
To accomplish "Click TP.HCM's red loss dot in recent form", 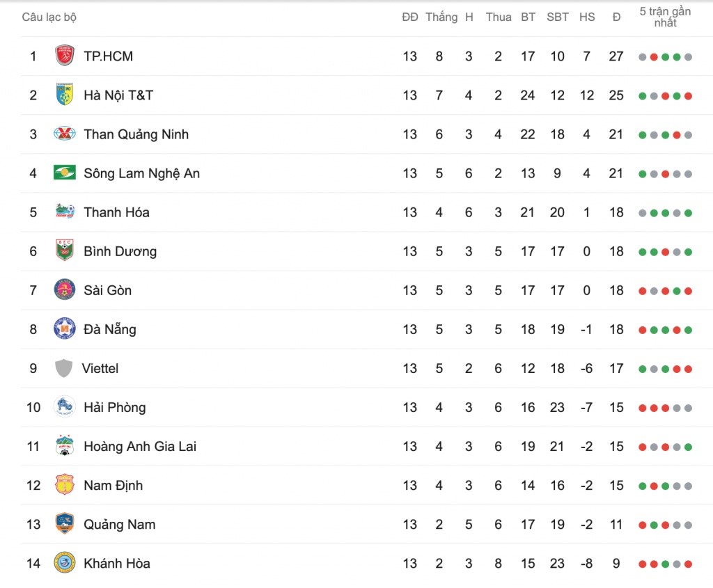I will tap(654, 57).
